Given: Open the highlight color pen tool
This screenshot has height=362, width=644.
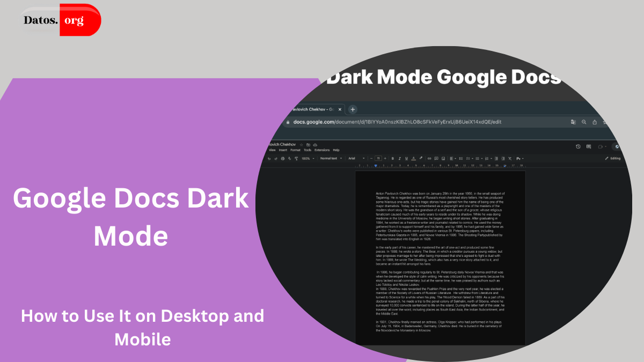Looking at the screenshot, I should tap(421, 158).
